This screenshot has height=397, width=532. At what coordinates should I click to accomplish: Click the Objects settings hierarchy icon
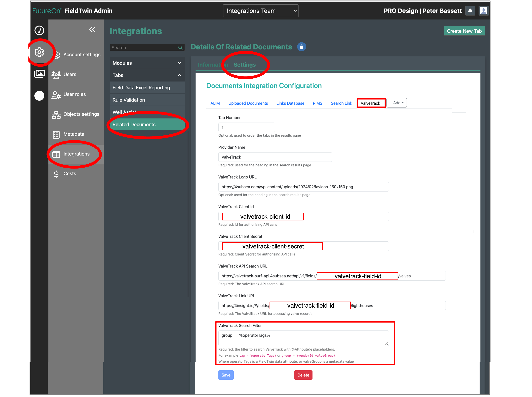pos(56,115)
